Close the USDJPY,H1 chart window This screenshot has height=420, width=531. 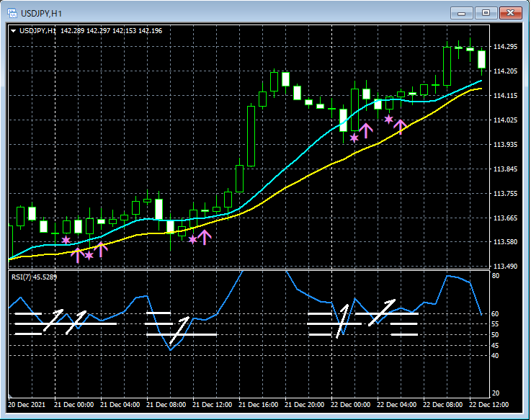point(510,13)
